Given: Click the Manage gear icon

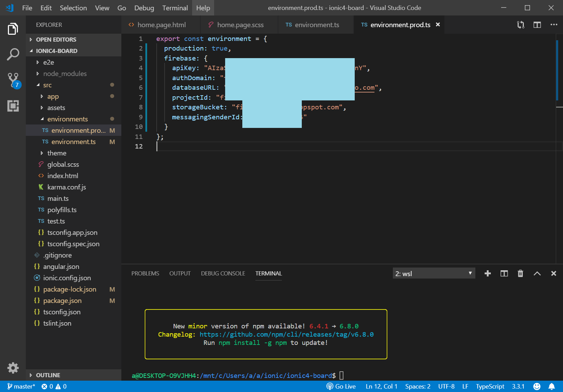Looking at the screenshot, I should 13,368.
